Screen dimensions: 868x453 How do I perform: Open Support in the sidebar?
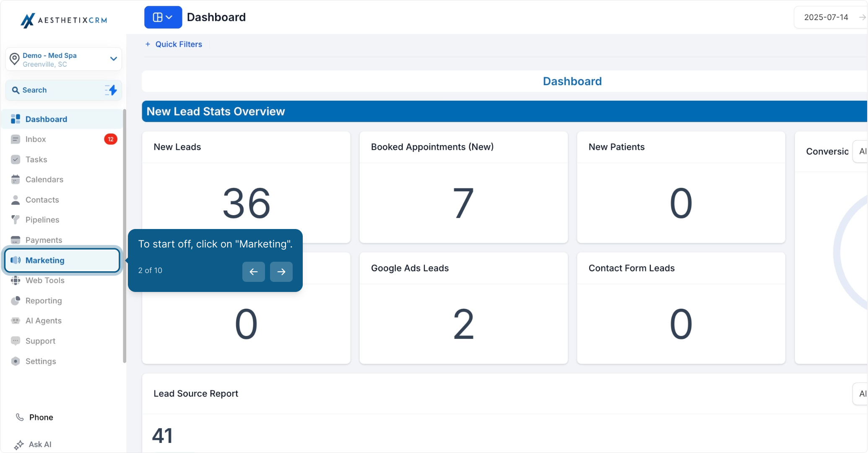point(62,341)
